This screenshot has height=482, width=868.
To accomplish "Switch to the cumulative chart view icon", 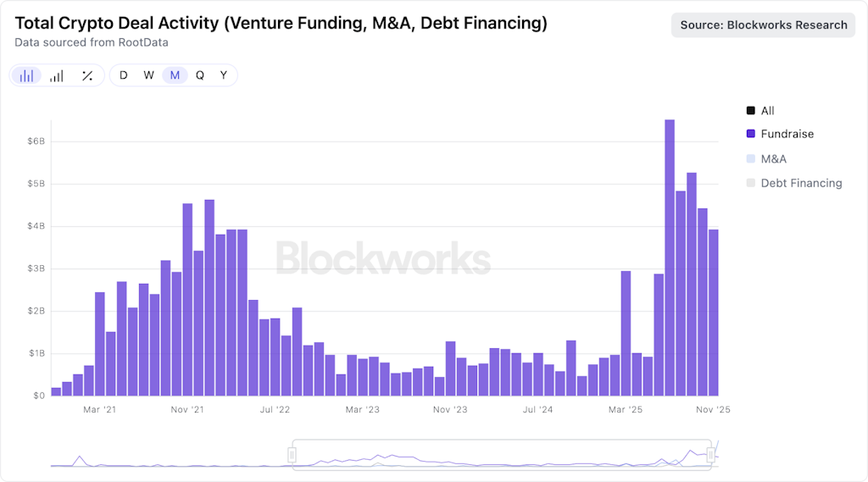I will (x=57, y=75).
